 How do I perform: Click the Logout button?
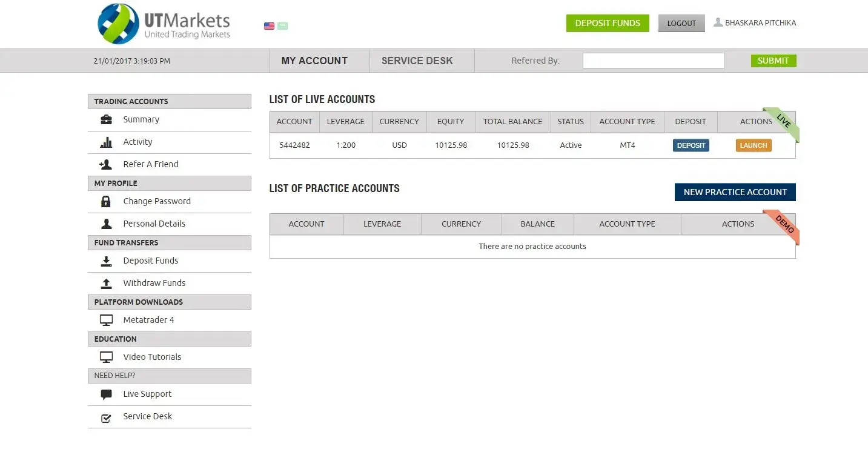point(681,24)
